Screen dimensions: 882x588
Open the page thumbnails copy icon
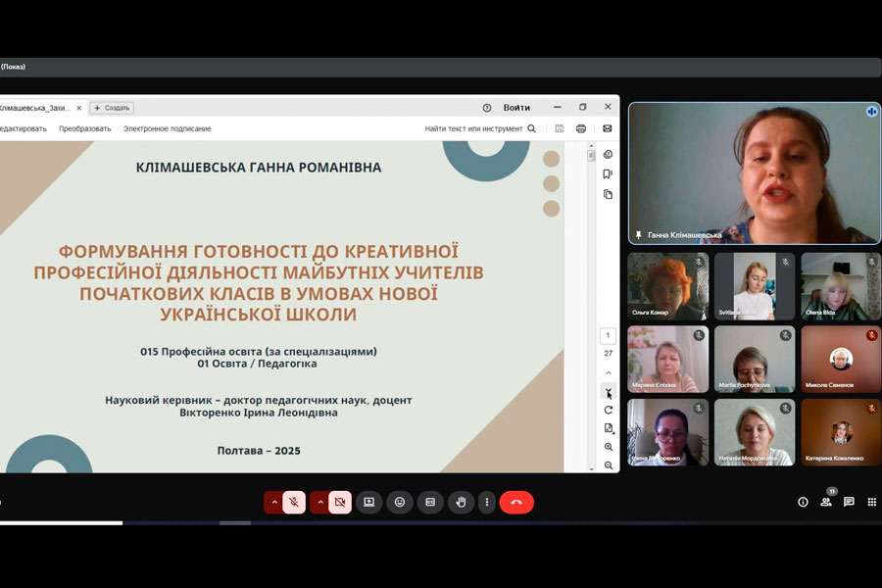pyautogui.click(x=608, y=194)
